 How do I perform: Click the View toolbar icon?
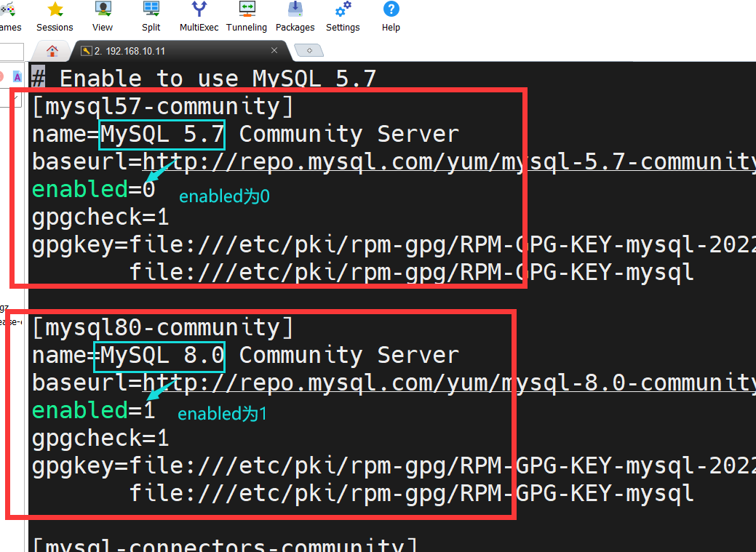(102, 17)
